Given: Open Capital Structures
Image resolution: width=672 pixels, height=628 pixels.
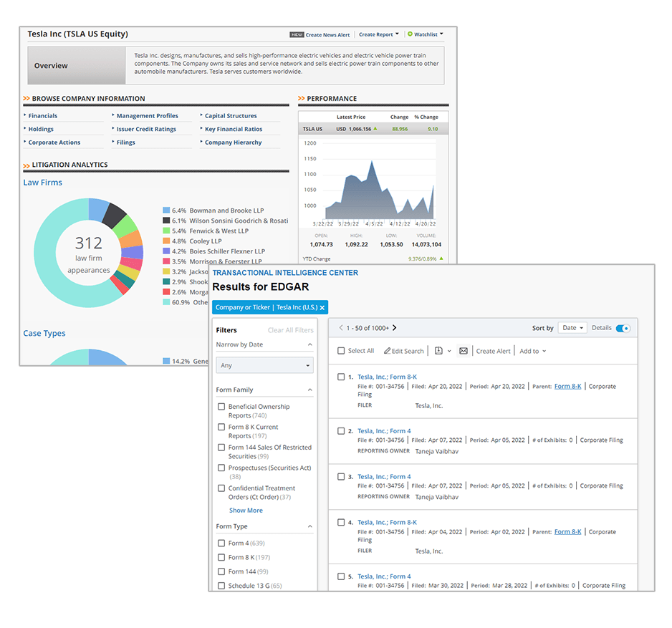Looking at the screenshot, I should click(231, 116).
